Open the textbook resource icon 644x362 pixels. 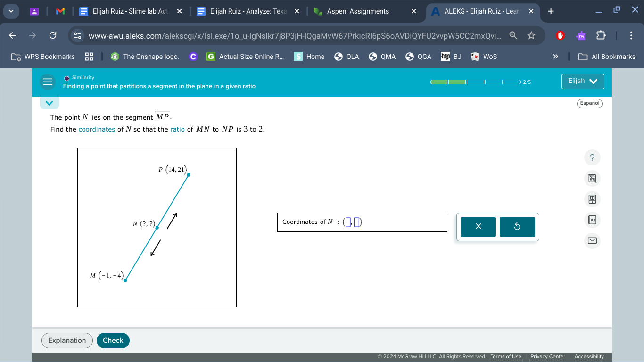pyautogui.click(x=593, y=199)
